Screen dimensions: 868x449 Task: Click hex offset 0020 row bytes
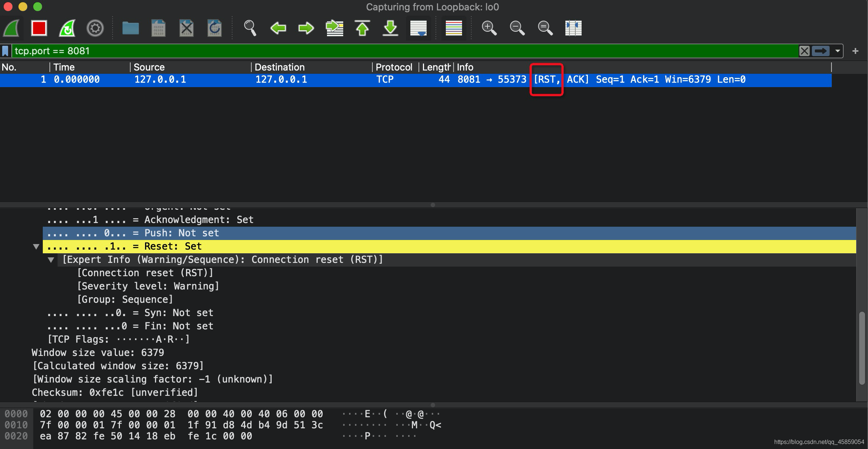[146, 436]
